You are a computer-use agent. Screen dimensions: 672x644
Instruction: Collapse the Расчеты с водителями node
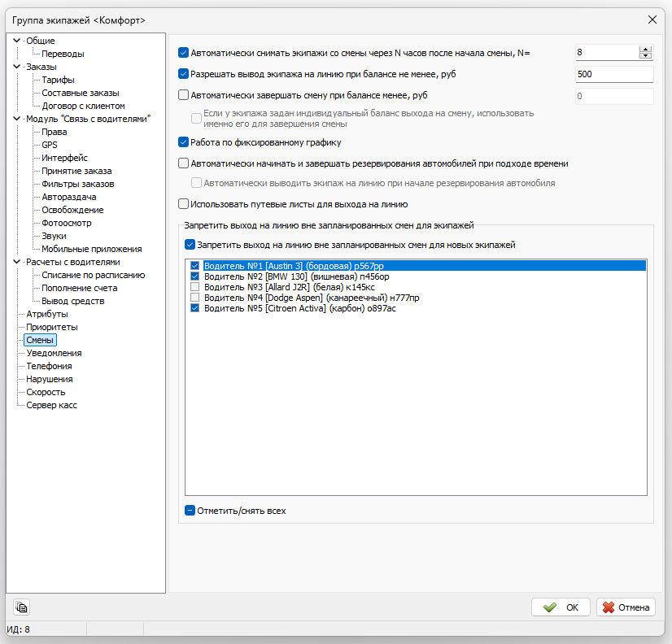pyautogui.click(x=16, y=262)
